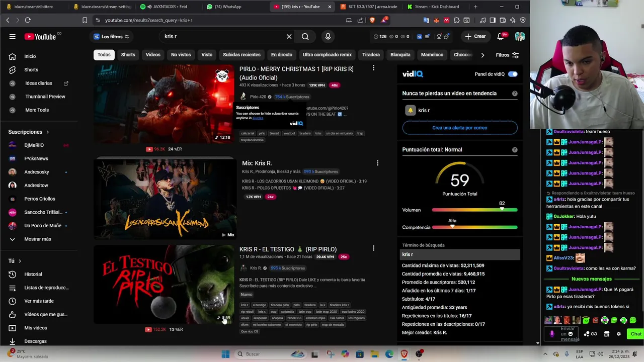The image size is (644, 362).
Task: Open the account avatar menu
Action: pyautogui.click(x=520, y=36)
